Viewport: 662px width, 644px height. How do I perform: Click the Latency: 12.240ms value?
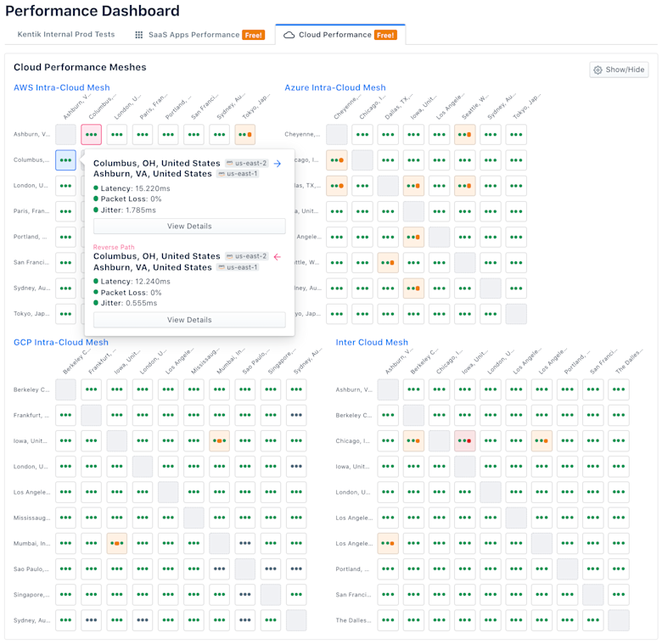pyautogui.click(x=135, y=281)
